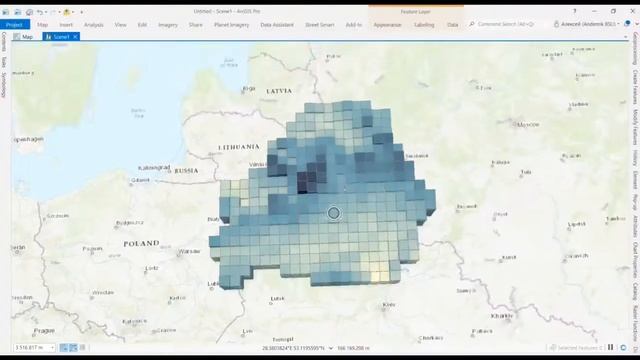This screenshot has width=640, height=360.
Task: Open the Edit ribbon tab
Action: click(x=142, y=24)
